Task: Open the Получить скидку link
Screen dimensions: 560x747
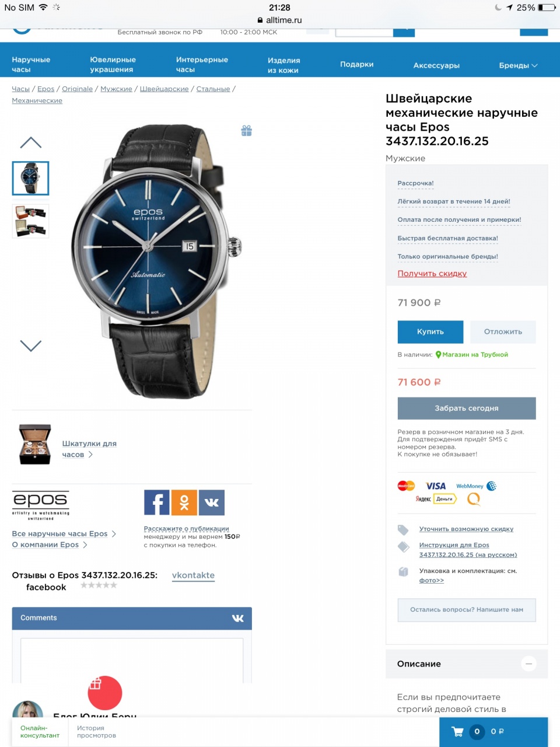Action: tap(432, 273)
